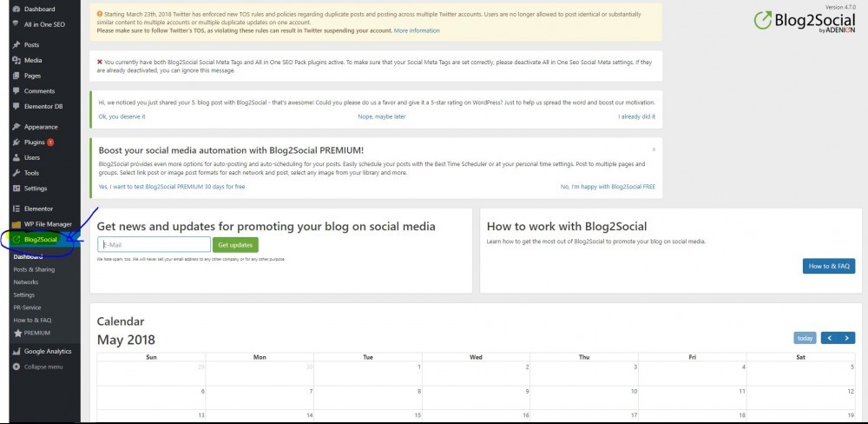868x424 pixels.
Task: Click the Blog2Social menu icon
Action: (x=16, y=240)
